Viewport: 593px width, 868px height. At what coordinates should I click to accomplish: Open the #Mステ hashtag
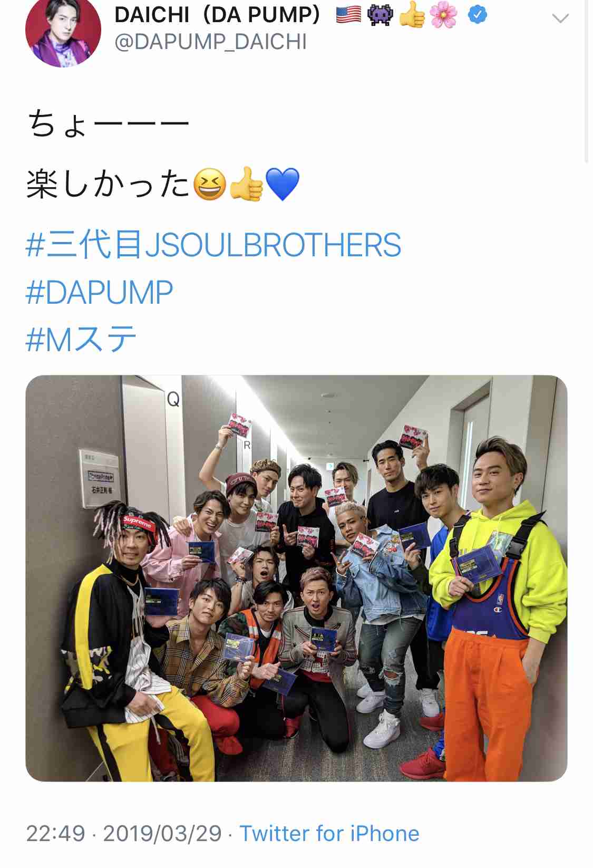click(81, 339)
